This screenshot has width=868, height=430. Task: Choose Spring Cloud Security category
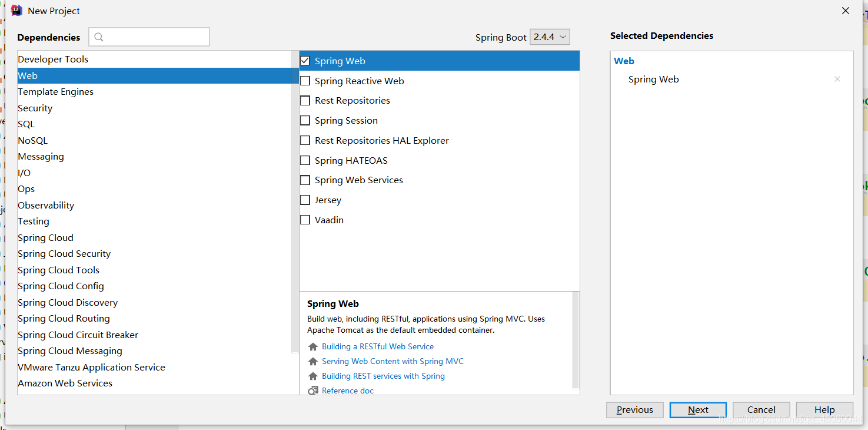coord(154,254)
